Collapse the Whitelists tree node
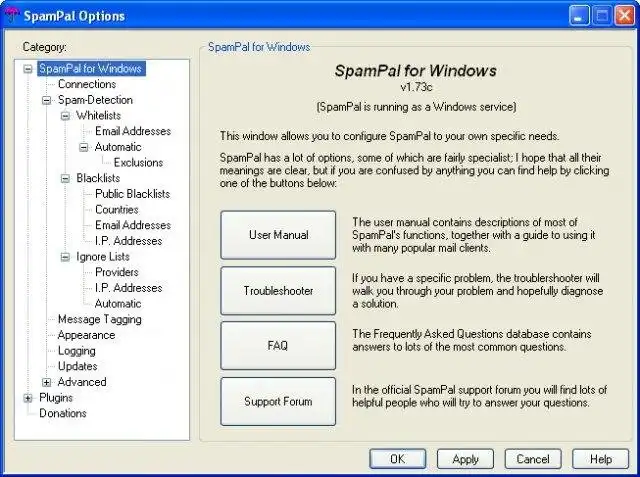 tap(65, 116)
